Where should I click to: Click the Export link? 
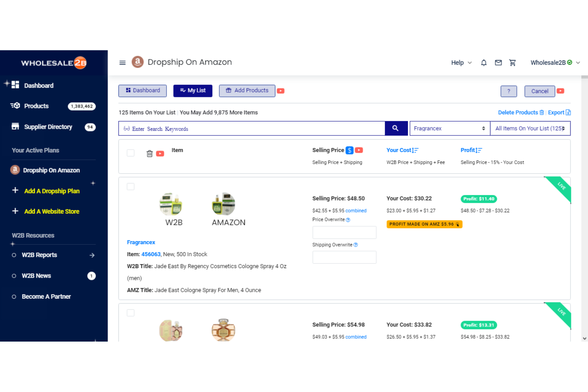556,112
